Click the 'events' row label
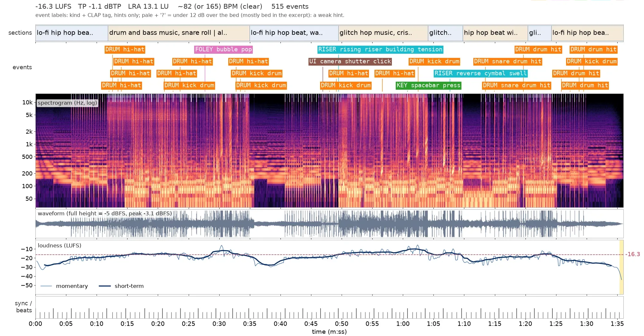This screenshot has width=644, height=336. coord(22,68)
